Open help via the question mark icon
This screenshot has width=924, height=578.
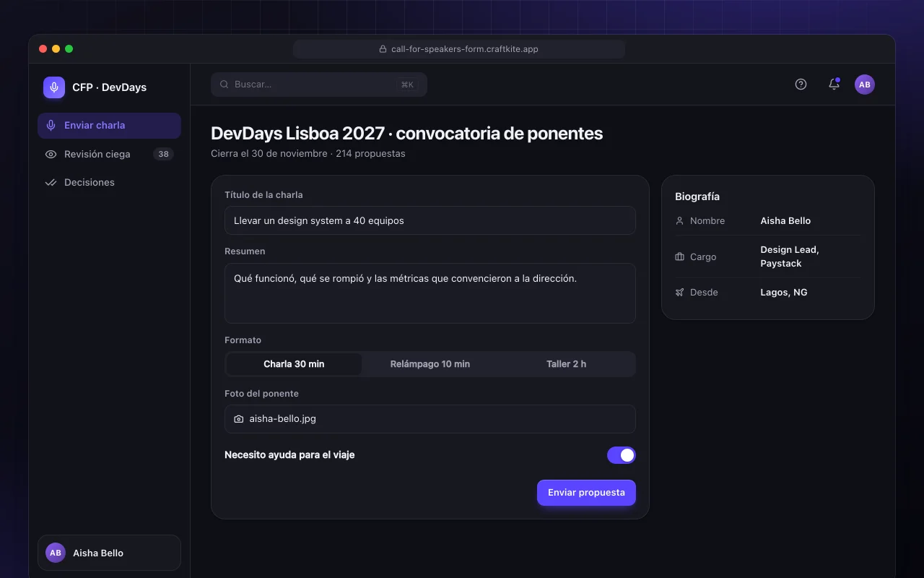point(801,85)
